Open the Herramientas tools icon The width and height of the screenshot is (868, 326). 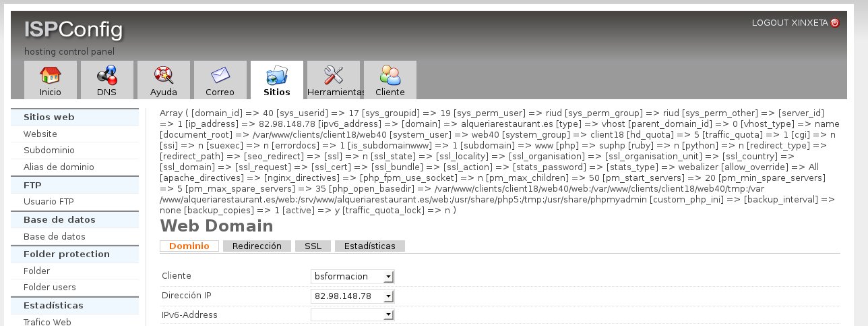(x=334, y=74)
